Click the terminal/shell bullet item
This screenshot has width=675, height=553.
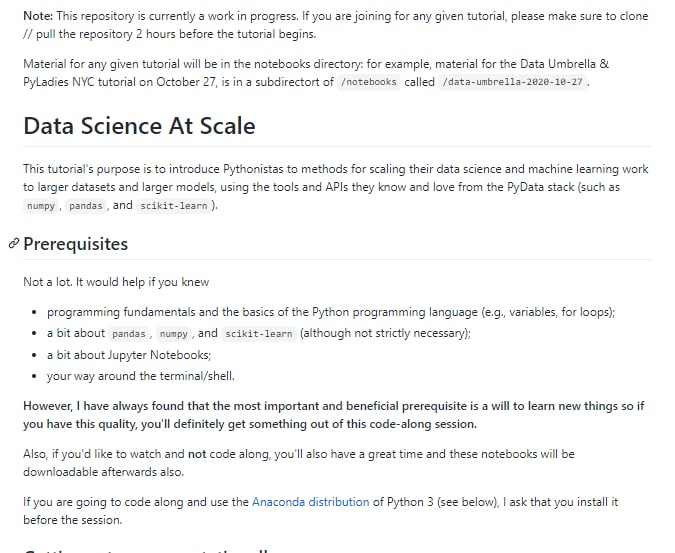click(x=141, y=376)
